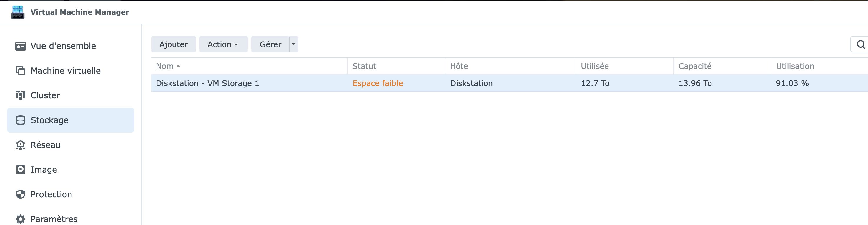Expand the Action dropdown menu
Screen dimensions: 868x225
[223, 44]
